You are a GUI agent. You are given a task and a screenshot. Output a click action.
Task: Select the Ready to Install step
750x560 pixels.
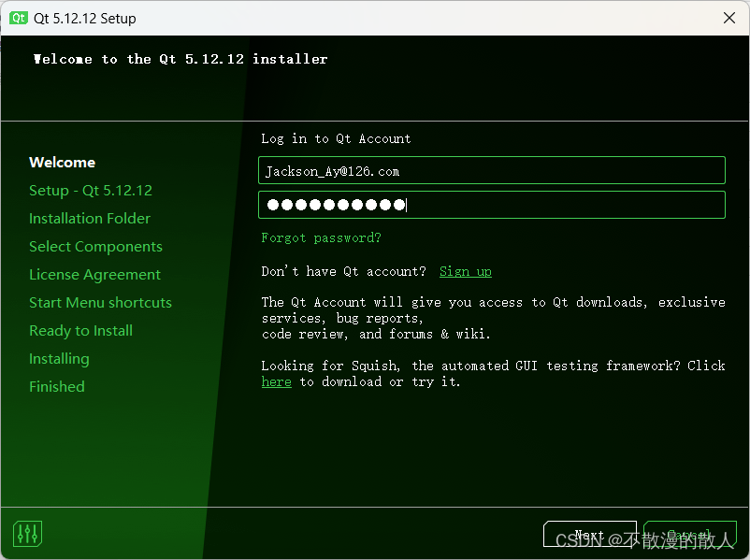tap(80, 331)
